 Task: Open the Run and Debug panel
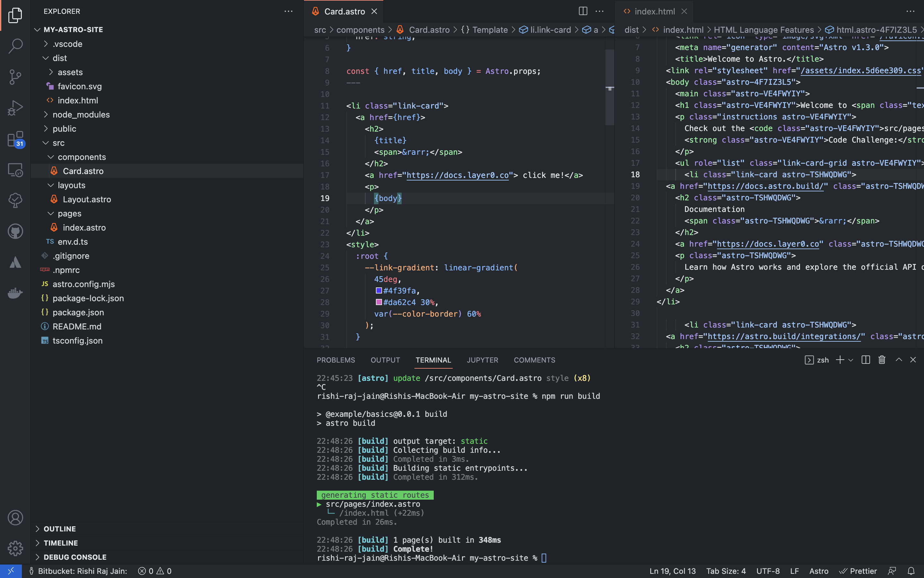[15, 108]
